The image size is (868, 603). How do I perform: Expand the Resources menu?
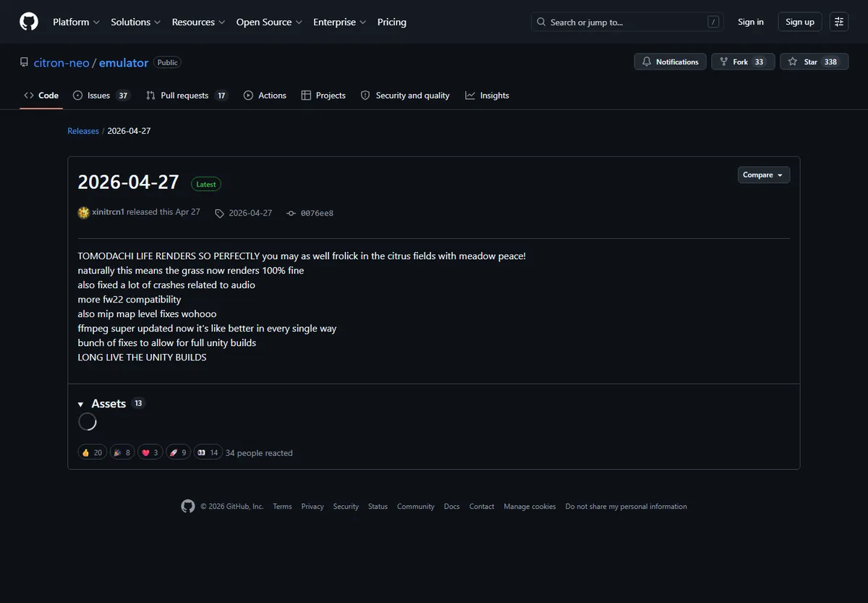pos(199,22)
